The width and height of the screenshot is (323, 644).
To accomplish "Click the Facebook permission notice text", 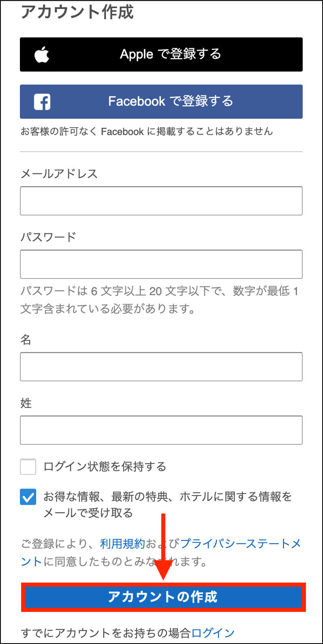I will click(x=147, y=131).
